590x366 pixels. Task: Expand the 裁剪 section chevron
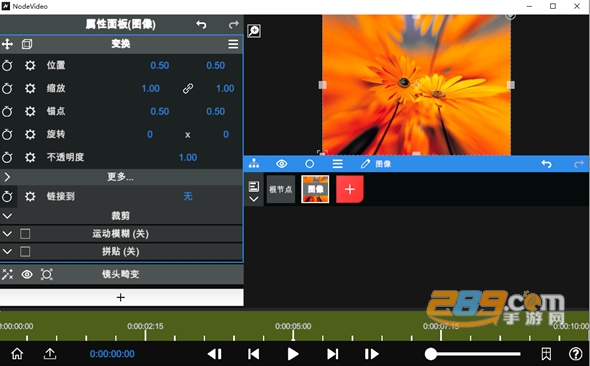click(x=7, y=216)
